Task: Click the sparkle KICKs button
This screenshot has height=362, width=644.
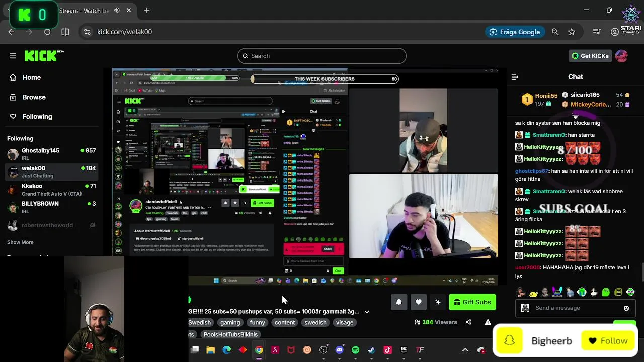Action: pyautogui.click(x=438, y=302)
